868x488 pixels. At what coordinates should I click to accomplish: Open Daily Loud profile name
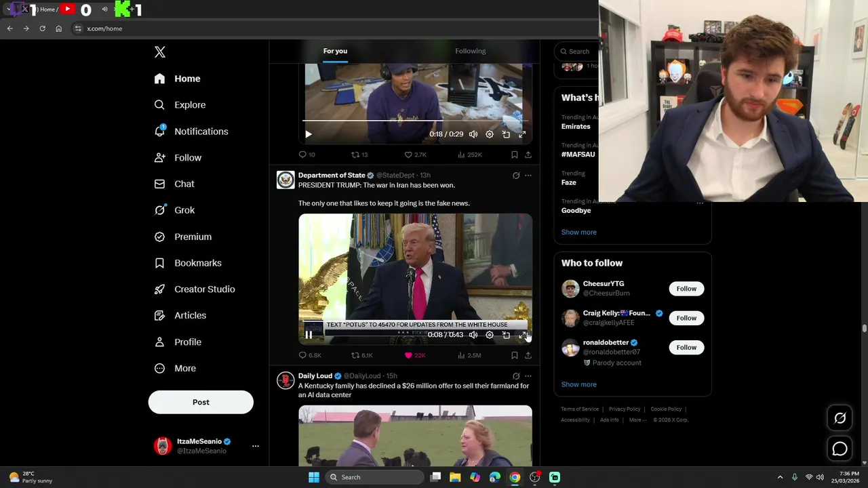[x=315, y=375]
